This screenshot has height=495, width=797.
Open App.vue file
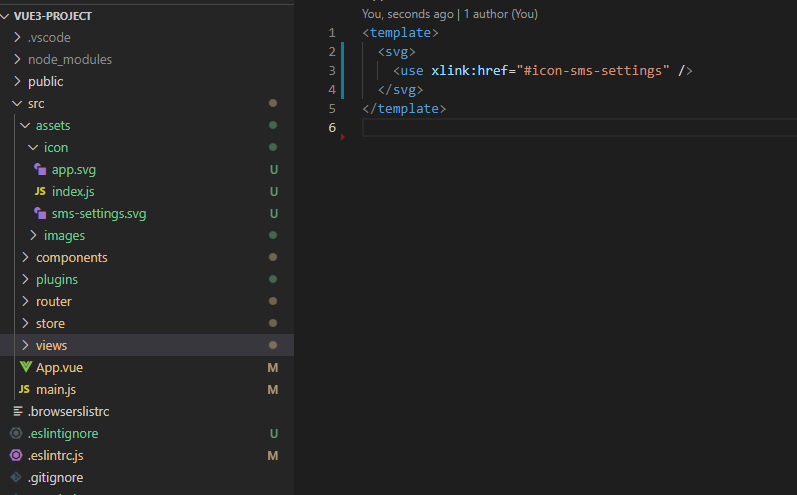(x=59, y=367)
